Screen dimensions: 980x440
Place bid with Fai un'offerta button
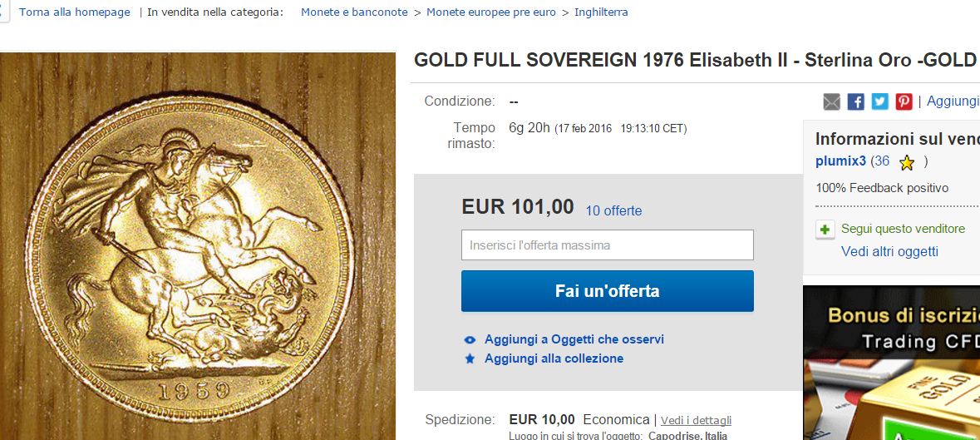coord(607,290)
